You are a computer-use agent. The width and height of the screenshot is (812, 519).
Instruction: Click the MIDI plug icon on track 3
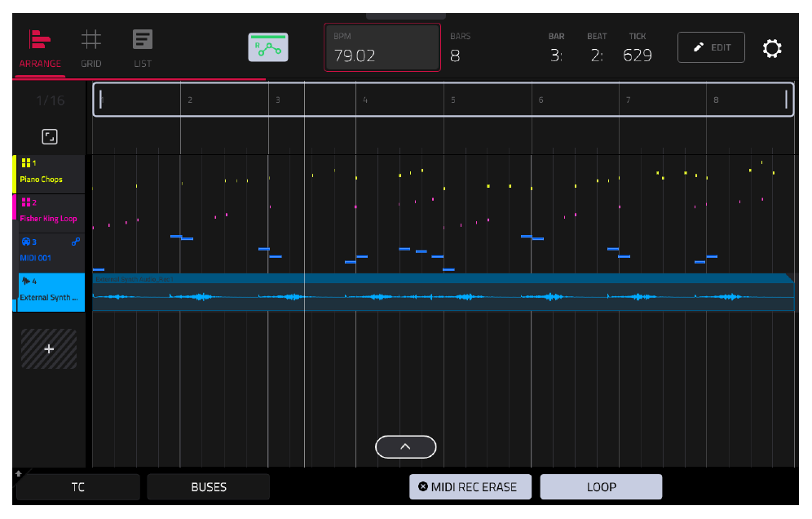26,242
